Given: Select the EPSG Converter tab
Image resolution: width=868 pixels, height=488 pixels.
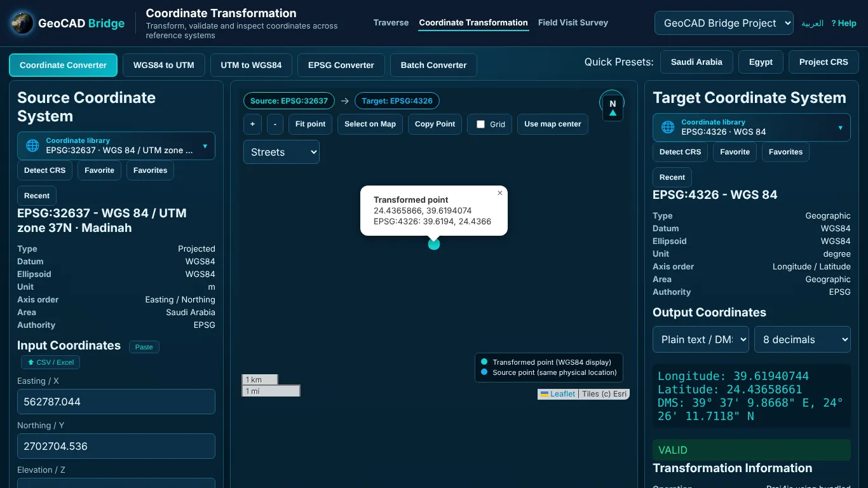Looking at the screenshot, I should [341, 65].
